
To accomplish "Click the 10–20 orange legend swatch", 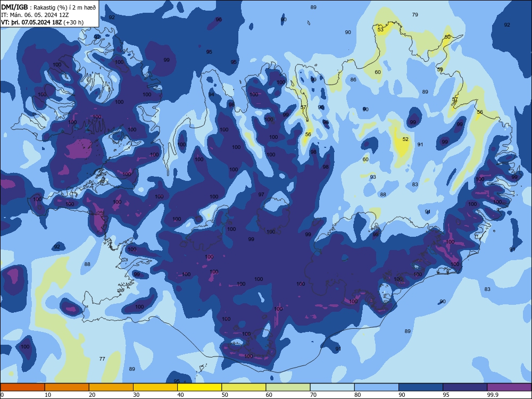I will point(67,387).
